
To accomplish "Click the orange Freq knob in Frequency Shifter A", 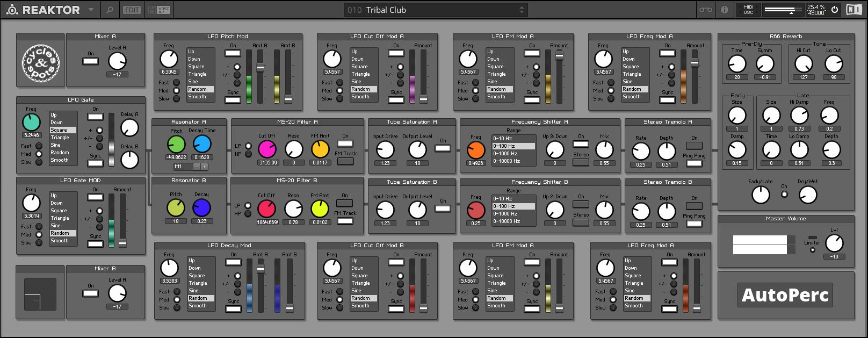I will (x=476, y=150).
